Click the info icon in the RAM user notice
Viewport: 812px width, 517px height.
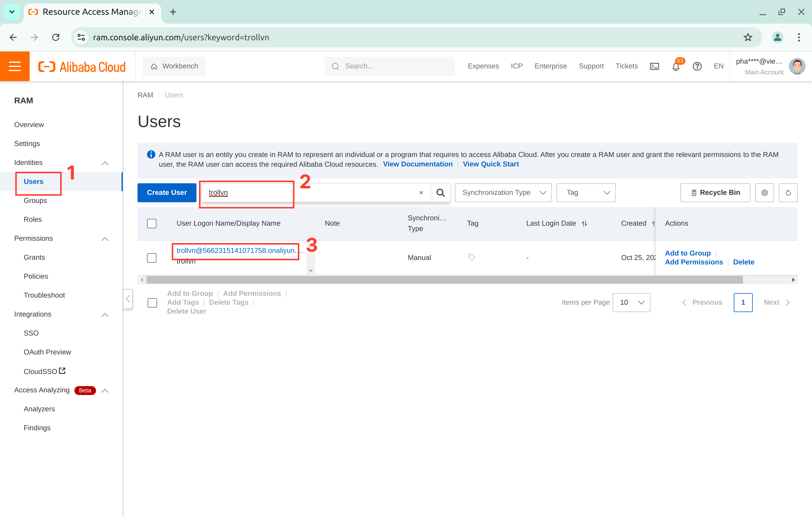point(151,155)
